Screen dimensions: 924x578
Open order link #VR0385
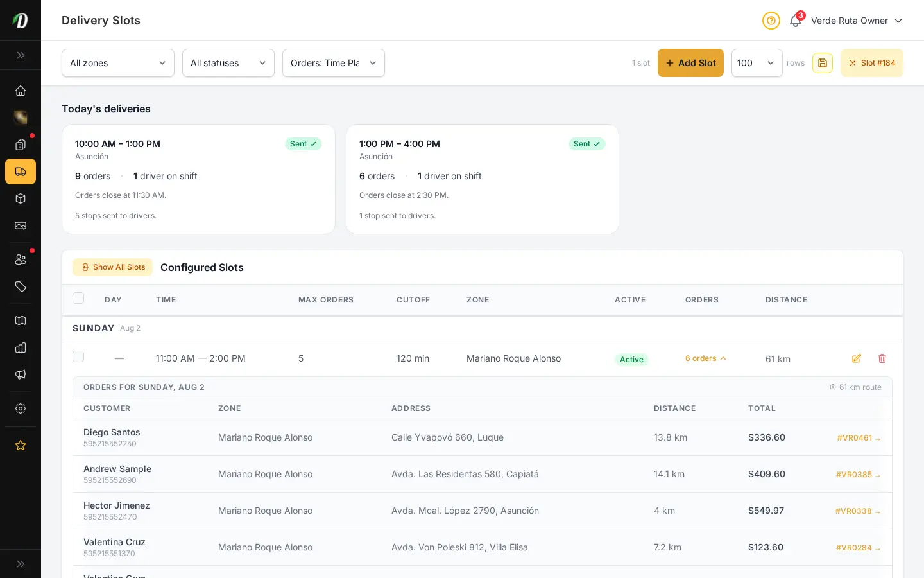[x=858, y=475]
